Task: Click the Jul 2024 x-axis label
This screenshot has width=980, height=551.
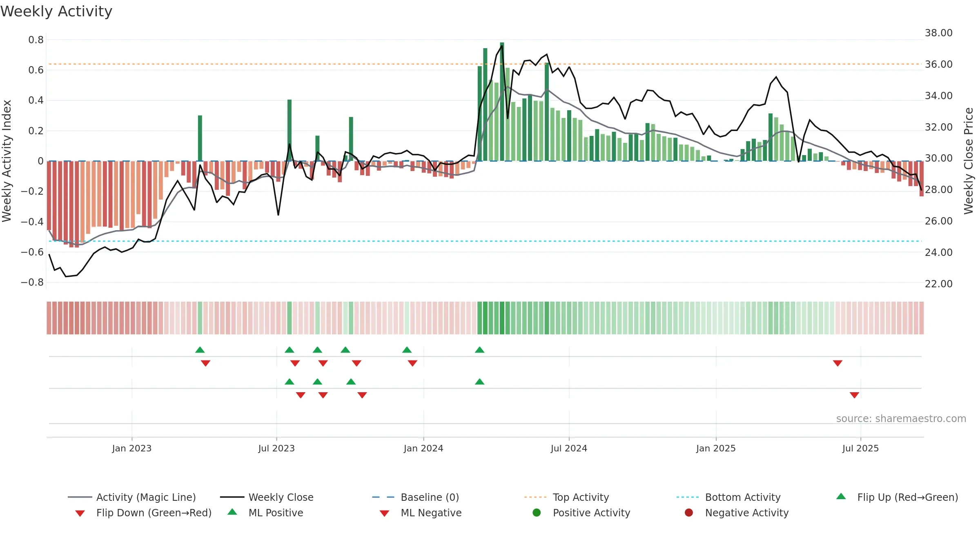Action: 569,448
